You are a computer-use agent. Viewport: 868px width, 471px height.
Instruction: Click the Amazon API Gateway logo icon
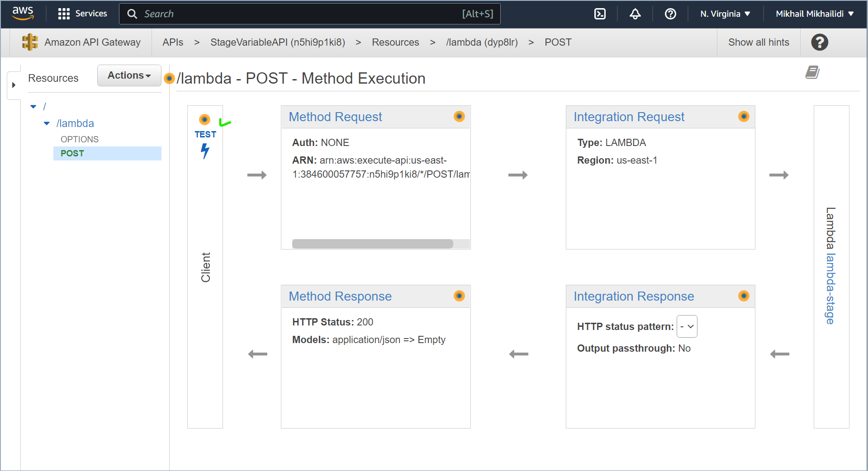pyautogui.click(x=29, y=42)
